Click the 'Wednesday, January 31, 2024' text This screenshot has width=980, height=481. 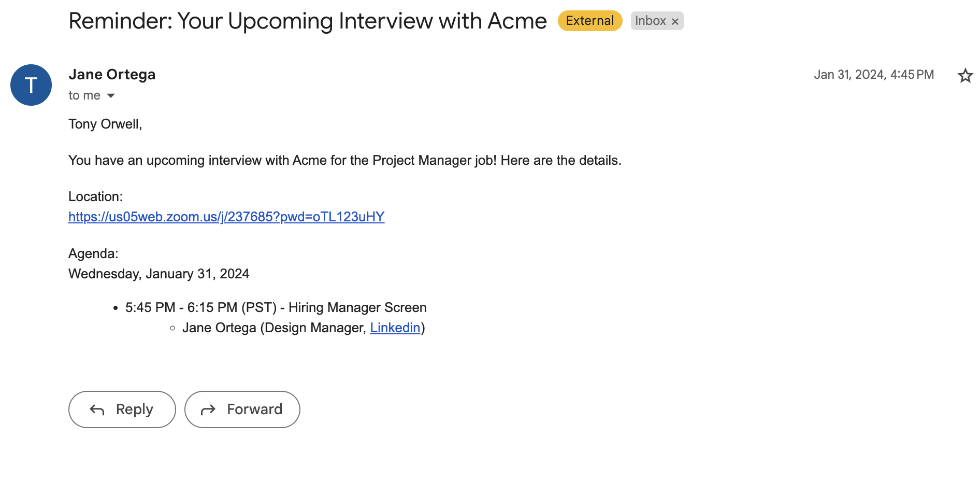click(158, 274)
